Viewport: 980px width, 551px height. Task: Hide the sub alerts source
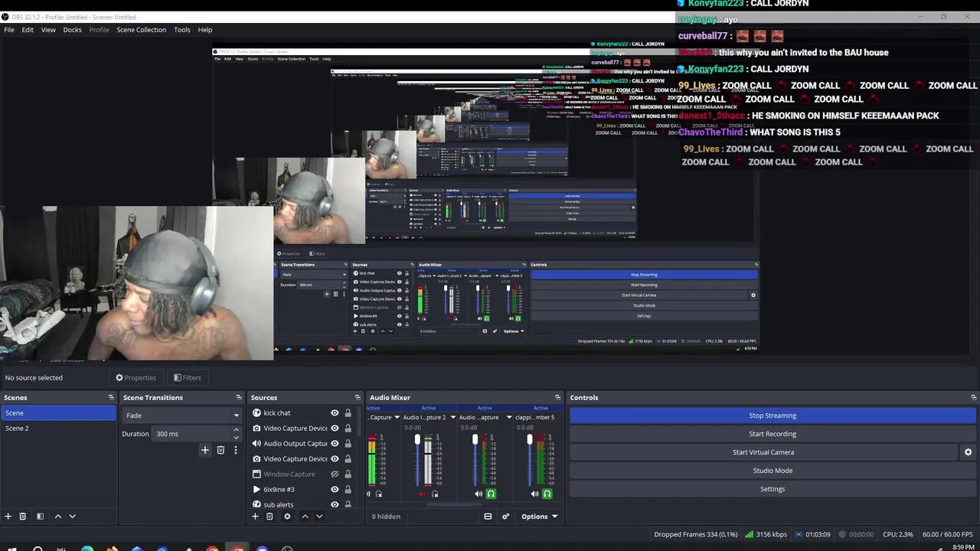335,505
